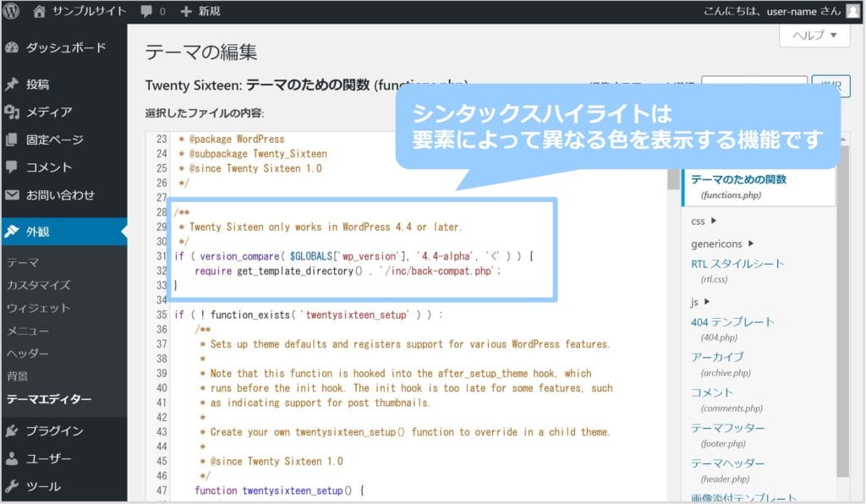Click code line 39 Note that this function
The width and height of the screenshot is (866, 504).
pos(396,373)
